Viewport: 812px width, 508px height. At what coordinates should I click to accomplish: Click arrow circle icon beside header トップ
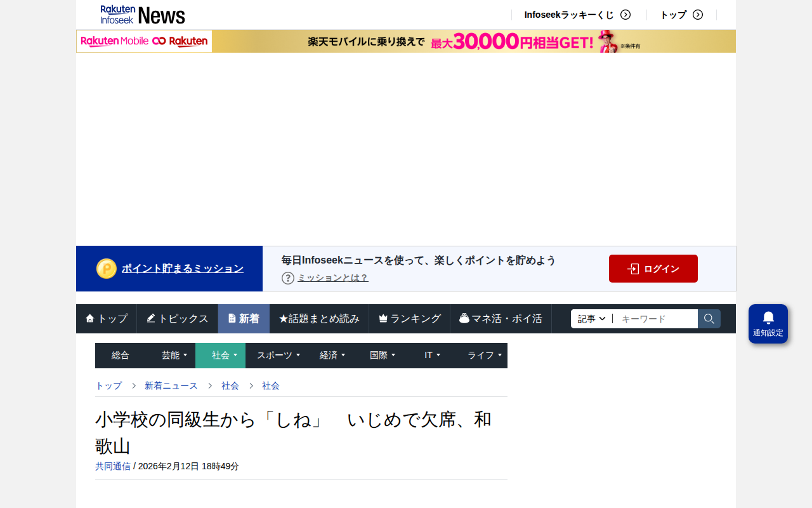click(698, 15)
